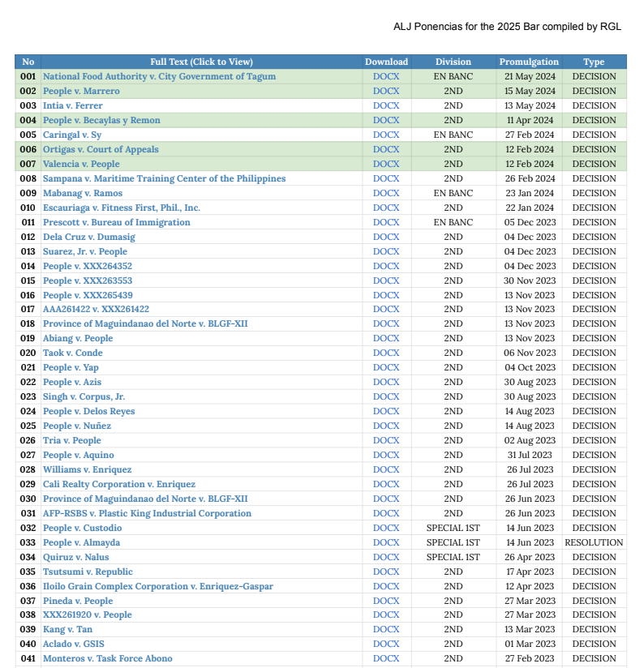644x668 pixels.
Task: Open People v. Azis full text
Action: click(x=72, y=382)
